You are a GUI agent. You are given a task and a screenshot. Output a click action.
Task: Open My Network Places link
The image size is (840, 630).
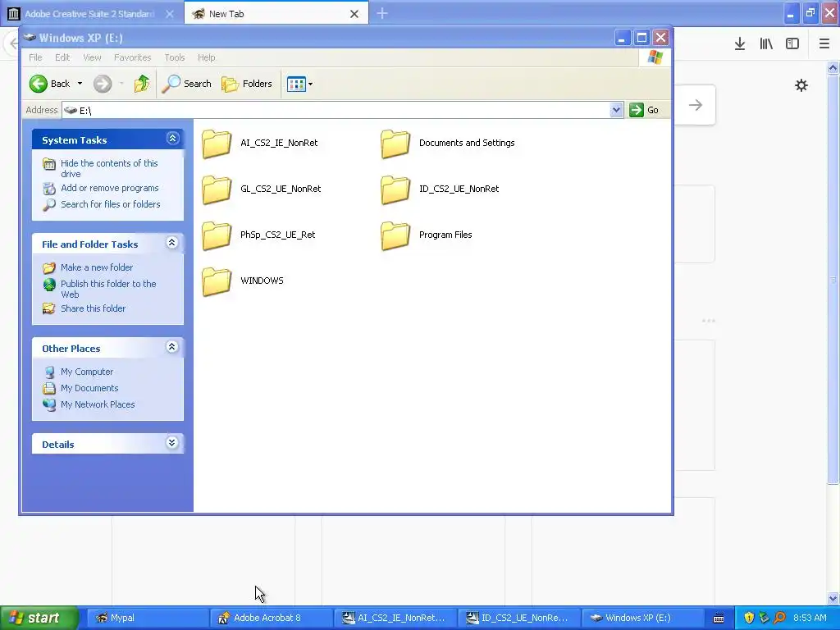98,404
